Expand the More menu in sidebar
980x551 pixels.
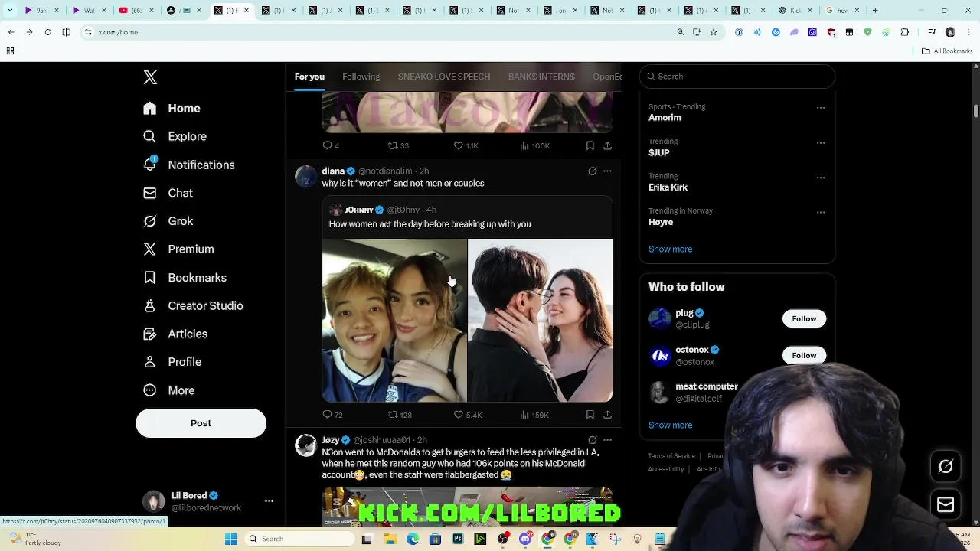pyautogui.click(x=168, y=390)
